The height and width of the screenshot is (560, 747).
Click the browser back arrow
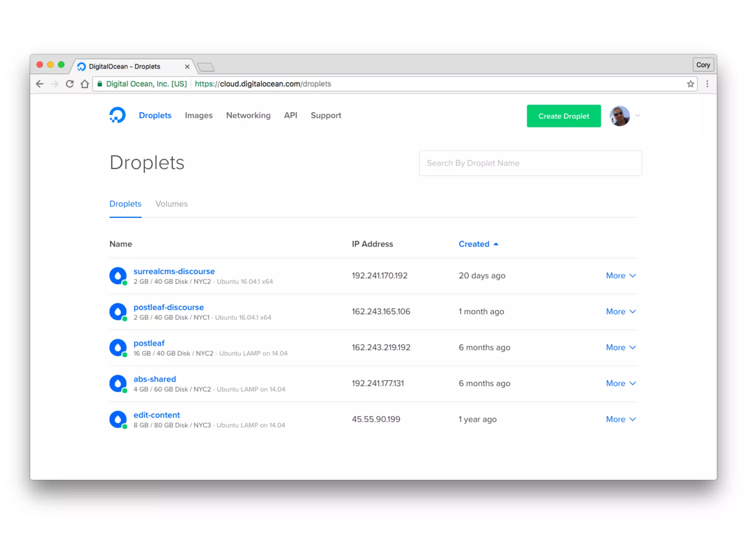(x=40, y=84)
